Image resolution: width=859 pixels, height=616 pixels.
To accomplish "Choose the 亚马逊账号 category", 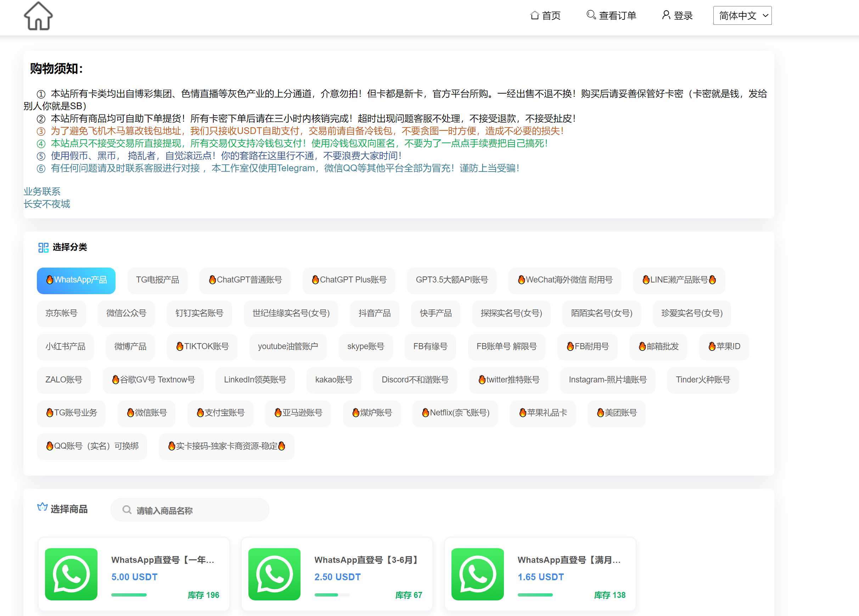I will pyautogui.click(x=298, y=413).
